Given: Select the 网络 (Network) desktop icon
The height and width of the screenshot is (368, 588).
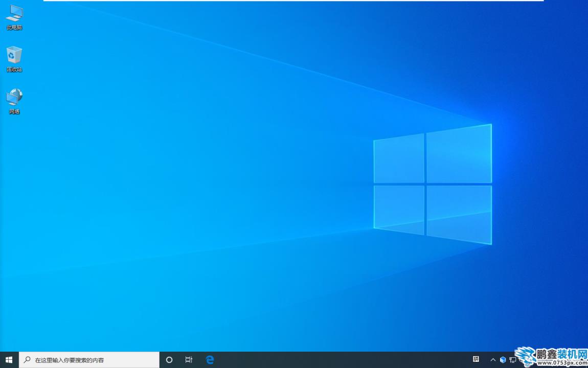Looking at the screenshot, I should [x=14, y=101].
